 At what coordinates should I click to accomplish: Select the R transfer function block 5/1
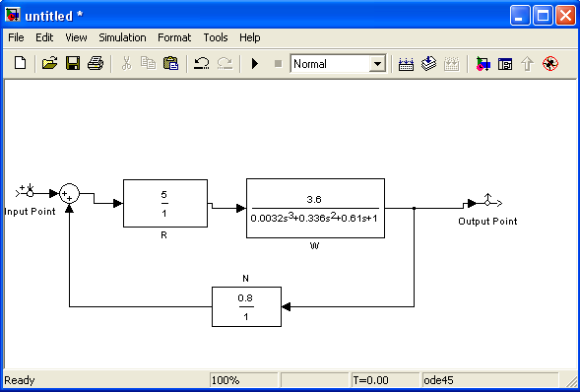pos(165,204)
